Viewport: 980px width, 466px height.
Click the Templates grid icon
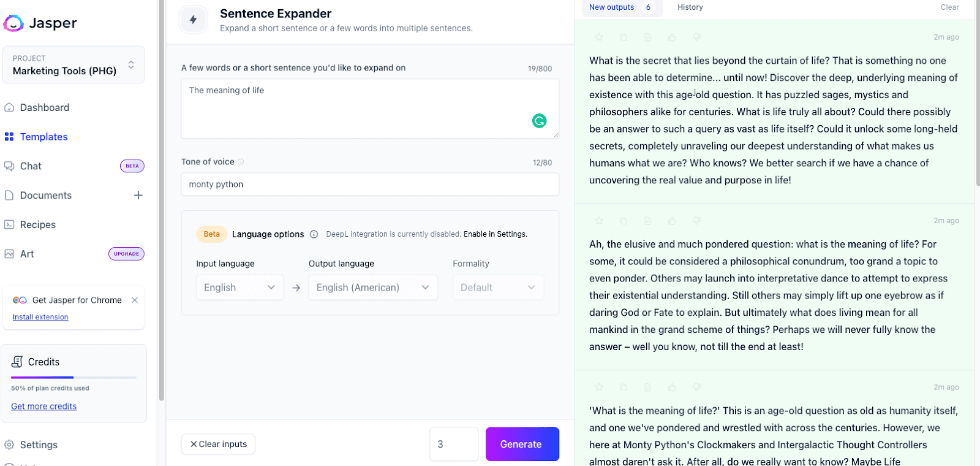[9, 137]
